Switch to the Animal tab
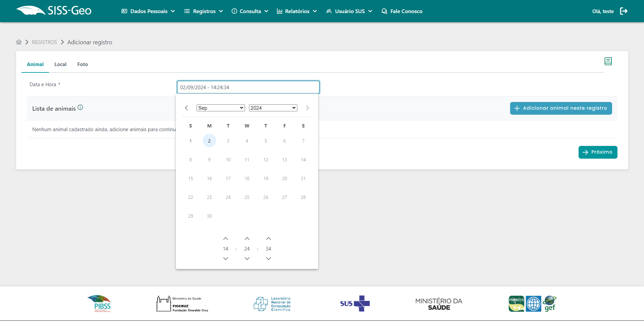644x321 pixels. (35, 64)
